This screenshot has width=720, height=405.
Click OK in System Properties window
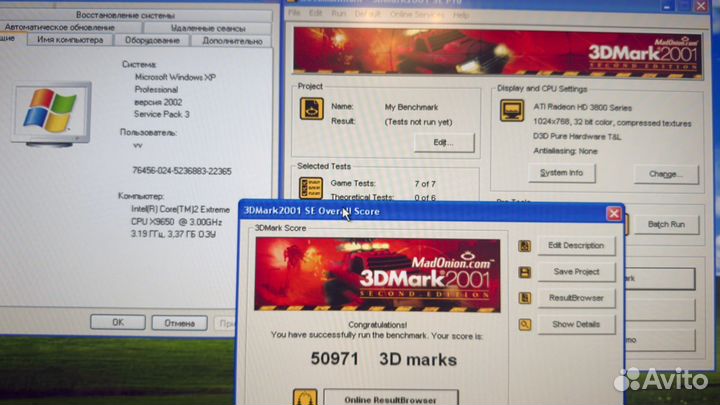tap(118, 322)
